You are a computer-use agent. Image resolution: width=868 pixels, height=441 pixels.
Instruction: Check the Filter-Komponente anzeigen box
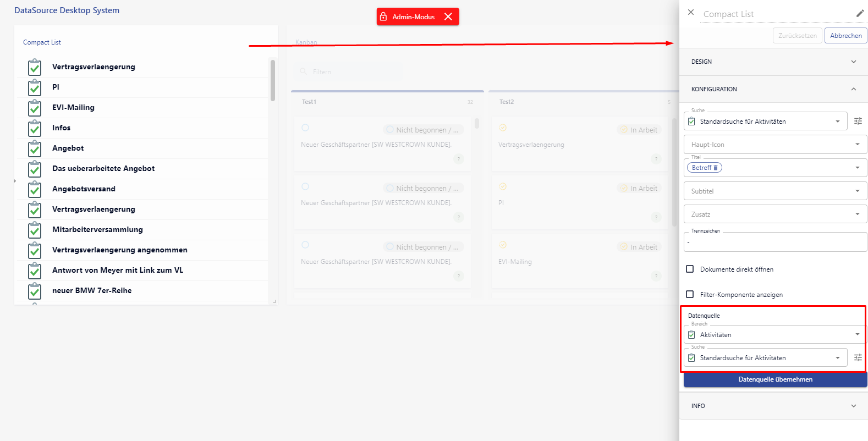click(690, 295)
